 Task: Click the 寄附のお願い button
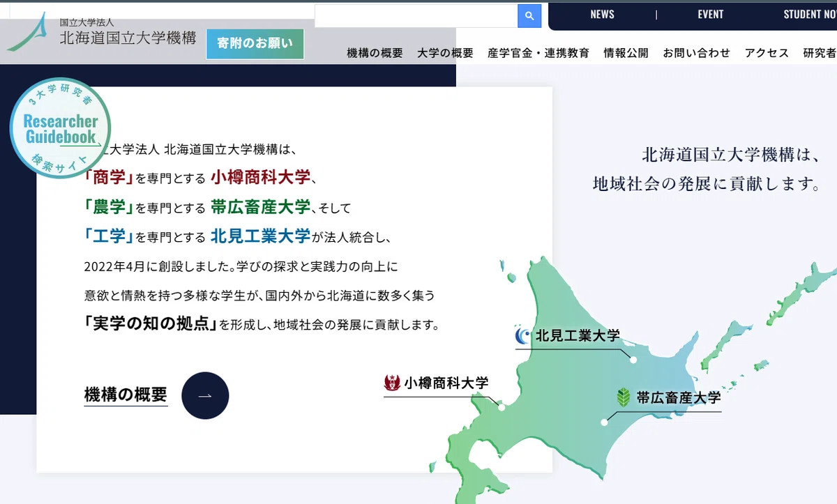tap(255, 44)
